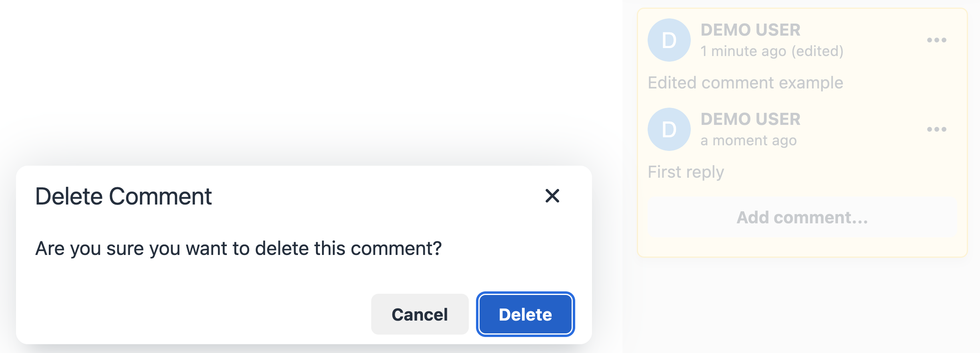Image resolution: width=980 pixels, height=353 pixels.
Task: Select the First reply comment text
Action: coord(686,171)
